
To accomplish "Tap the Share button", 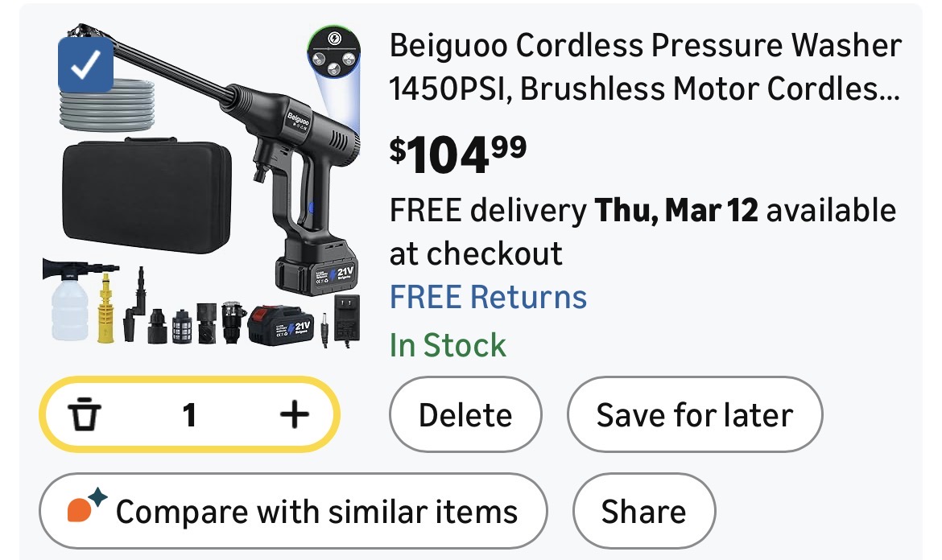I will click(x=643, y=512).
